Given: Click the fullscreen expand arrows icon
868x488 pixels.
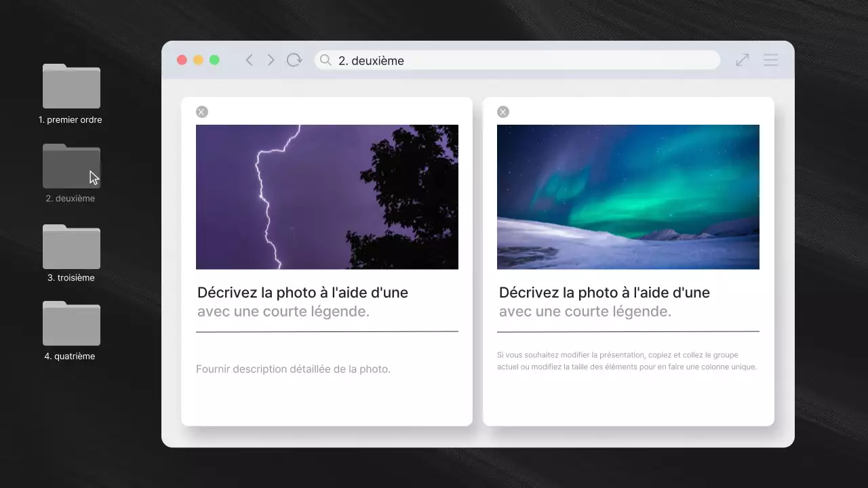Looking at the screenshot, I should tap(742, 60).
